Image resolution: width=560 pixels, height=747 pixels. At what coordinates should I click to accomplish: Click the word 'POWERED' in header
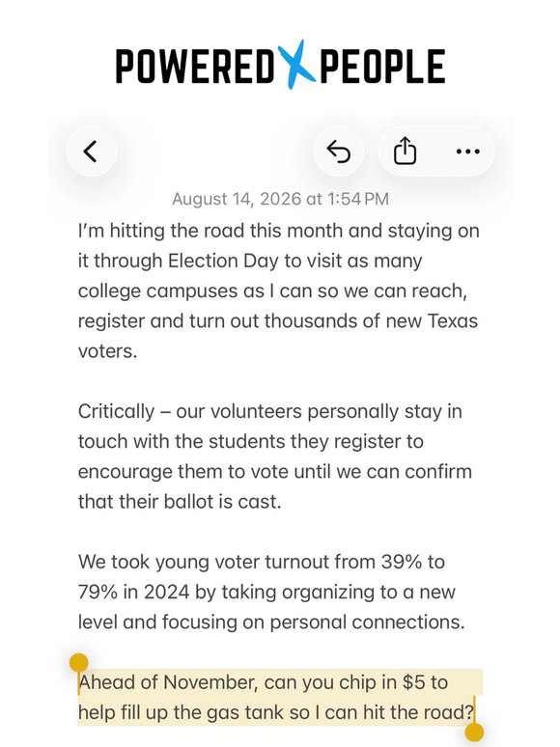(195, 67)
